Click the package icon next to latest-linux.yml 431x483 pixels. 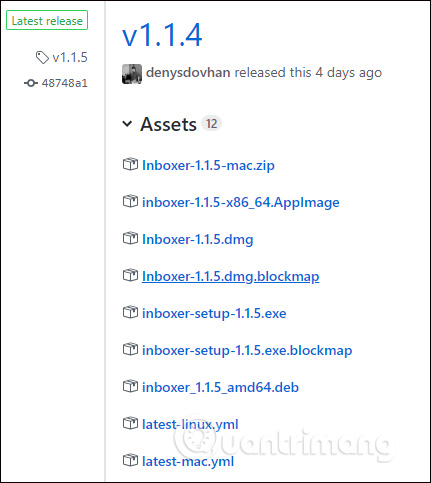130,423
